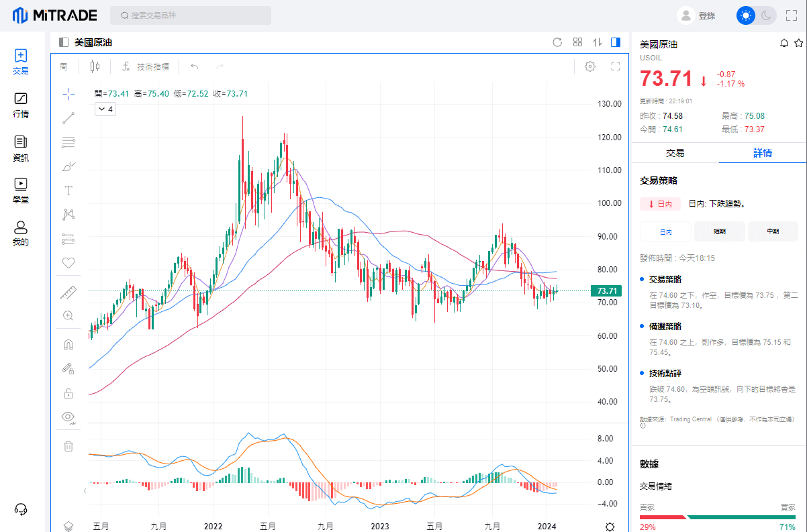Open chart settings gear icon
Screen dimensions: 807x532
click(590, 66)
